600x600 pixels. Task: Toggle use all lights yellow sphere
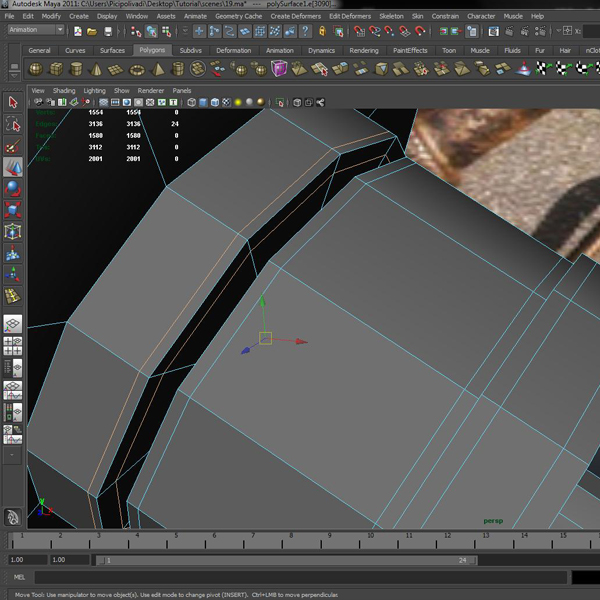[238, 102]
